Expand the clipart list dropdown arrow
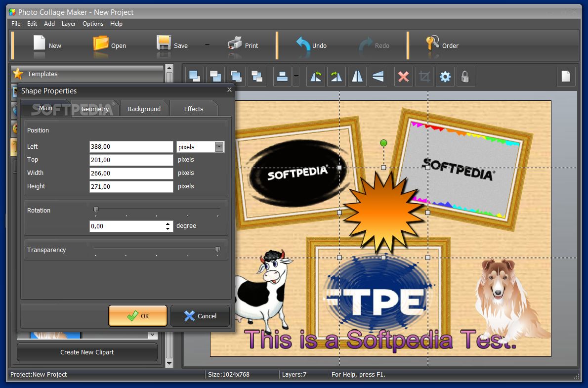588x388 pixels. point(152,334)
